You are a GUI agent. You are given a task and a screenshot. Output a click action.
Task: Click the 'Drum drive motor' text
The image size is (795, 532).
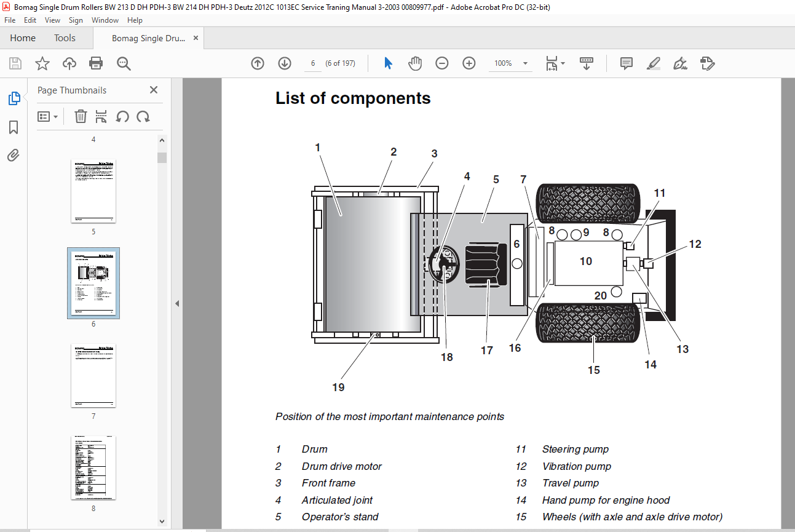[342, 466]
